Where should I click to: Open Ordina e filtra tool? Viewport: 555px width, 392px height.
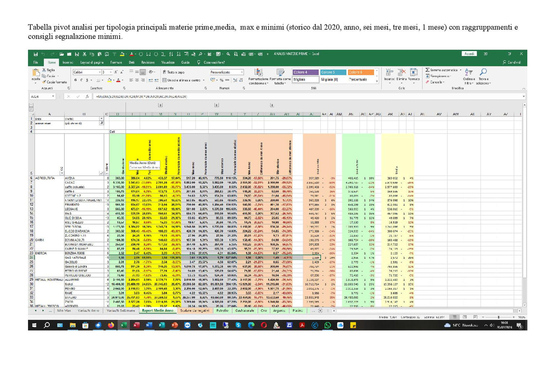(468, 75)
